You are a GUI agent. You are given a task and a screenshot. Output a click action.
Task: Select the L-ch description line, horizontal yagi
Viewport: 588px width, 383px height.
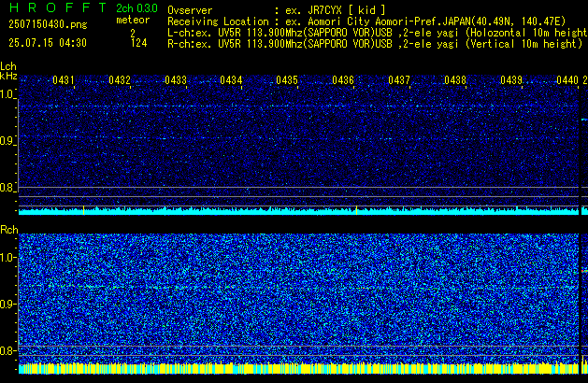378,33
